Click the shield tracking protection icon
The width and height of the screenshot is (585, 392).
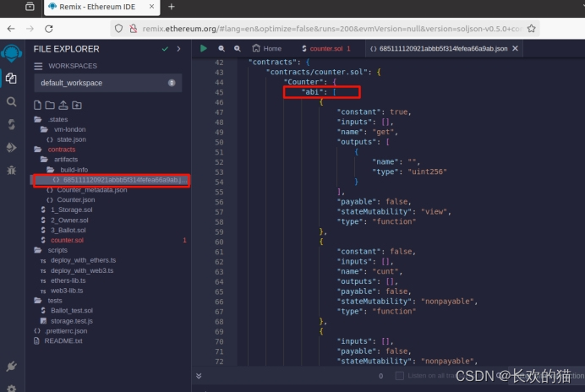(118, 29)
